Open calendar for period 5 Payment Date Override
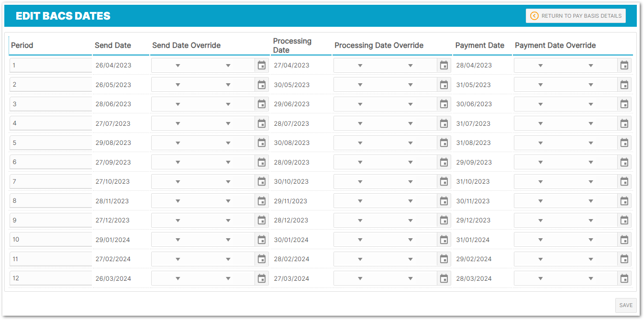644x320 pixels. [x=624, y=143]
